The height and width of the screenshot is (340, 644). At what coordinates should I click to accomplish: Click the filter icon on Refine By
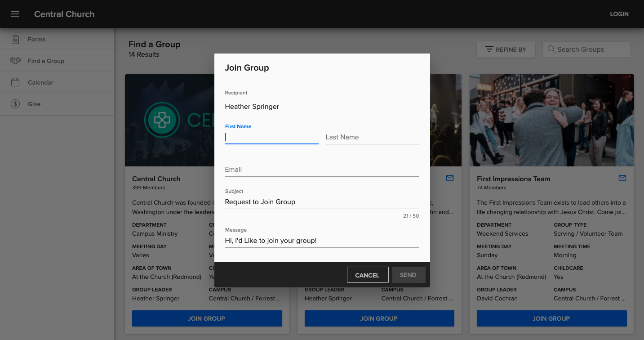(x=490, y=49)
